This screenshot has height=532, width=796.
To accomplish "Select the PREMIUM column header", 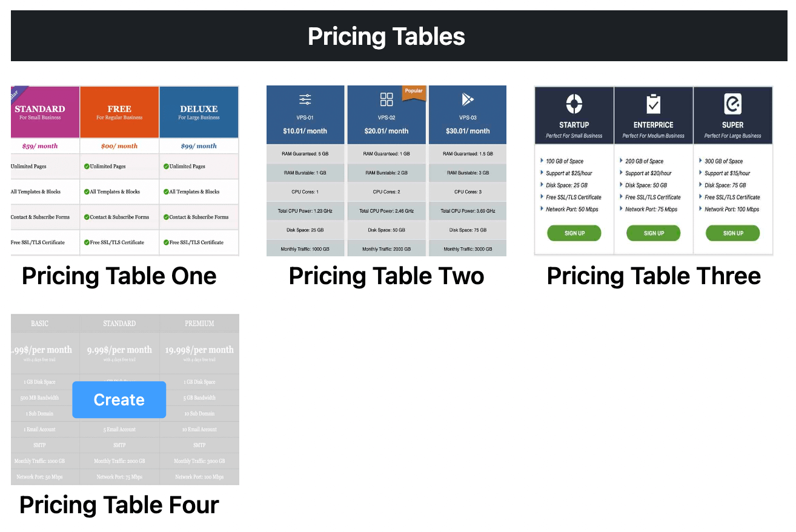I will (x=199, y=323).
